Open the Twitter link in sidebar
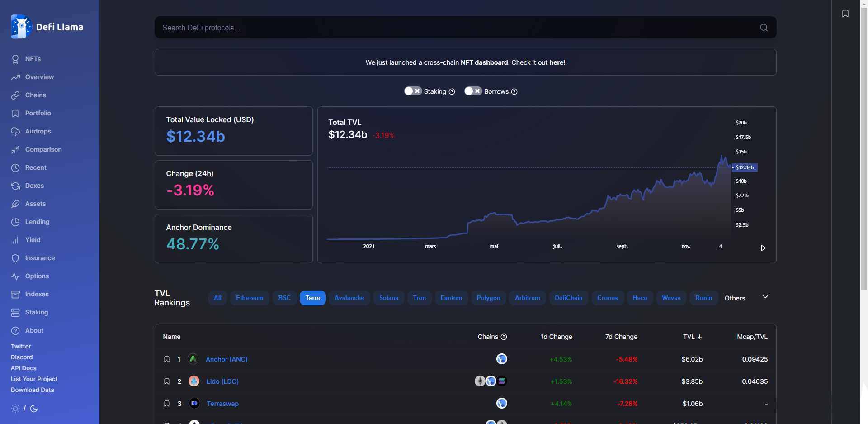The height and width of the screenshot is (424, 868). (21, 346)
